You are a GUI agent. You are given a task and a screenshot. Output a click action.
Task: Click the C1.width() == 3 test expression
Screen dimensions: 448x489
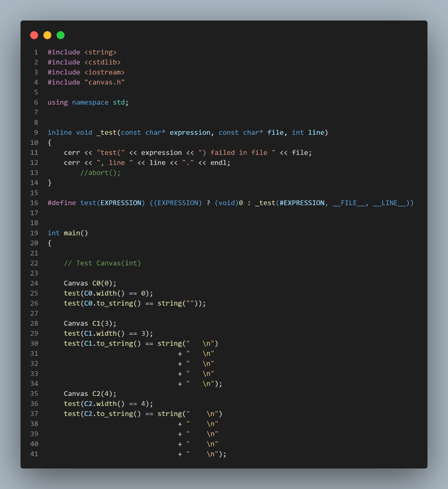[116, 333]
